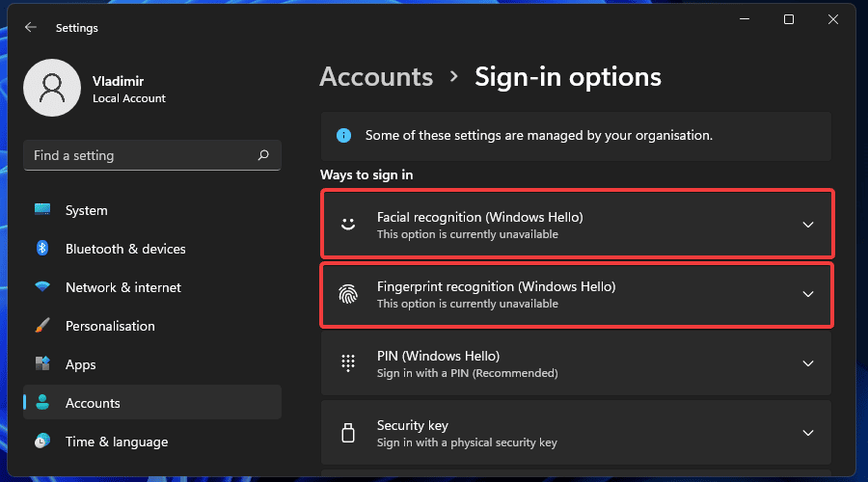This screenshot has width=868, height=482.
Task: Go to Network & internet settings
Action: point(152,287)
